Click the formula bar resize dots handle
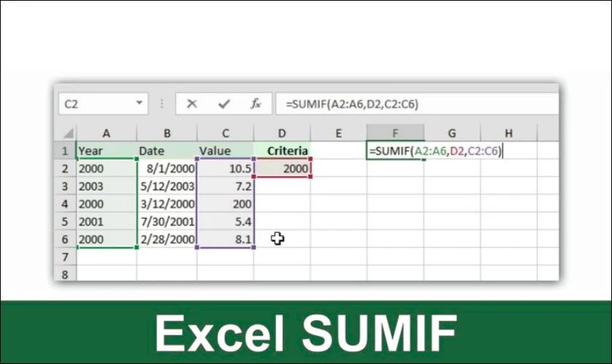Viewport: 612px width, 364px height. (162, 104)
